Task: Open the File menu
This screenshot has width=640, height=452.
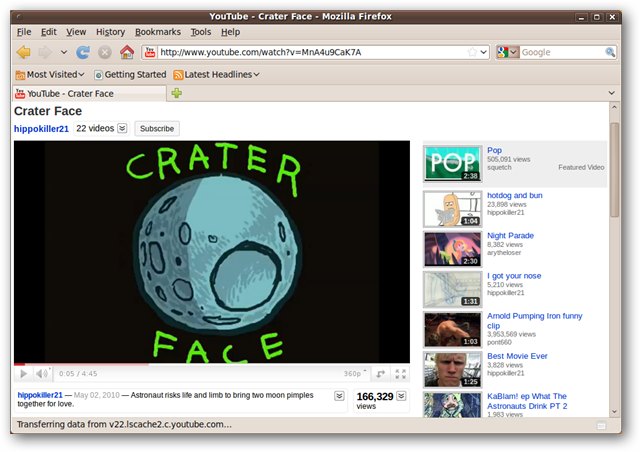Action: 24,32
